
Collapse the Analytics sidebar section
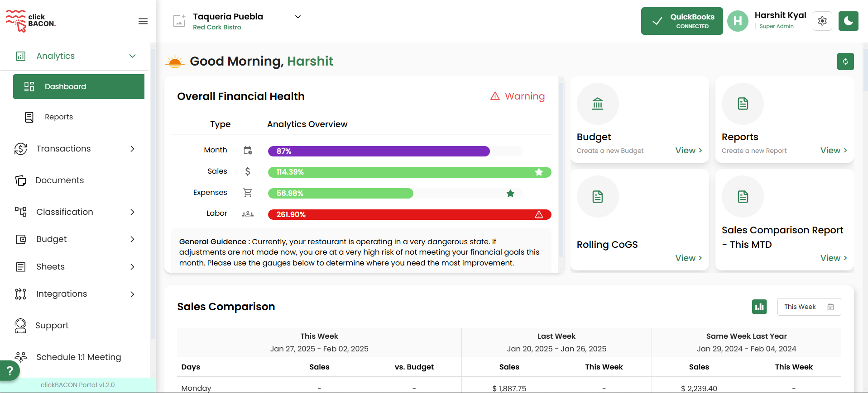(132, 56)
